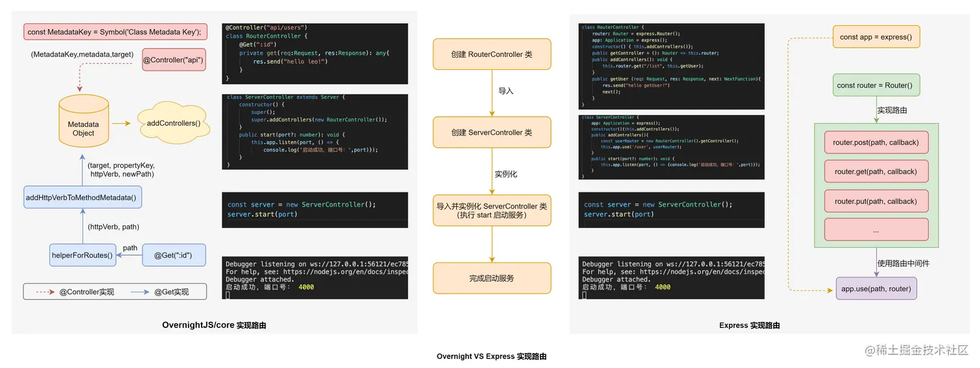
Task: Click the '实例化' flow label
Action: (x=506, y=174)
